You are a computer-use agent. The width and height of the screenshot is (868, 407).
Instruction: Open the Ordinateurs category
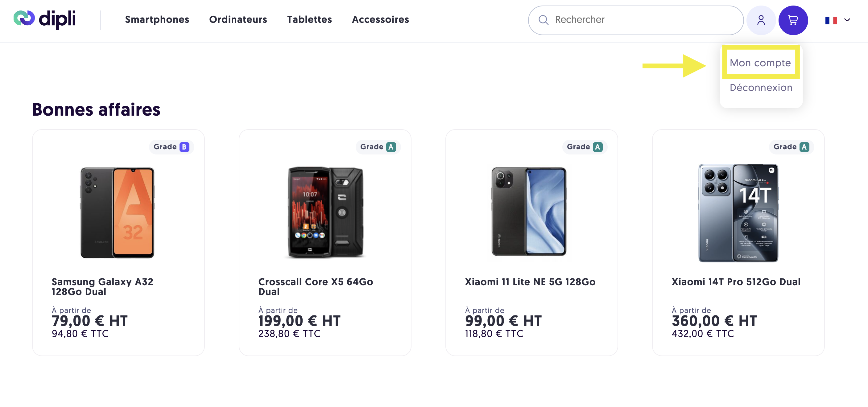pyautogui.click(x=238, y=19)
